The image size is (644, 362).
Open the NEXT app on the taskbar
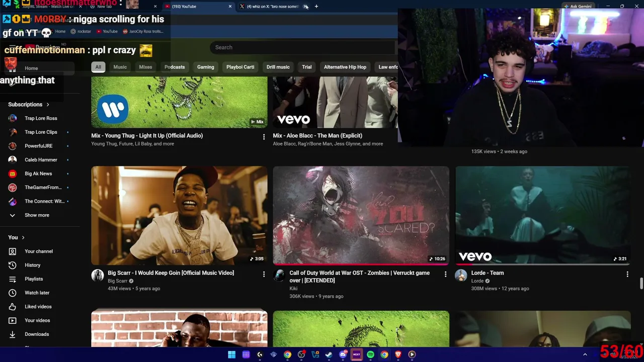pyautogui.click(x=356, y=354)
